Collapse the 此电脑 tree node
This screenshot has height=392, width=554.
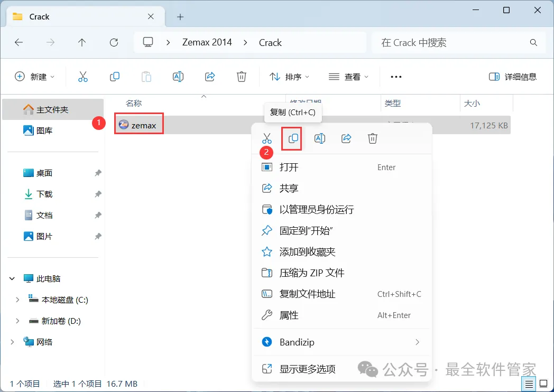tap(12, 278)
